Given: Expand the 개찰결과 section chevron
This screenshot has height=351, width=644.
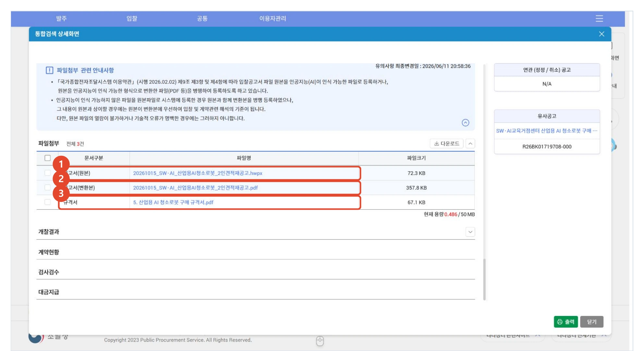Looking at the screenshot, I should 470,232.
